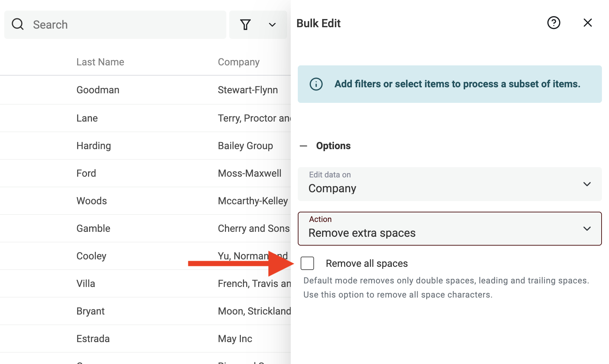This screenshot has height=364, width=609.
Task: Click the info icon in the blue banner
Action: 316,84
